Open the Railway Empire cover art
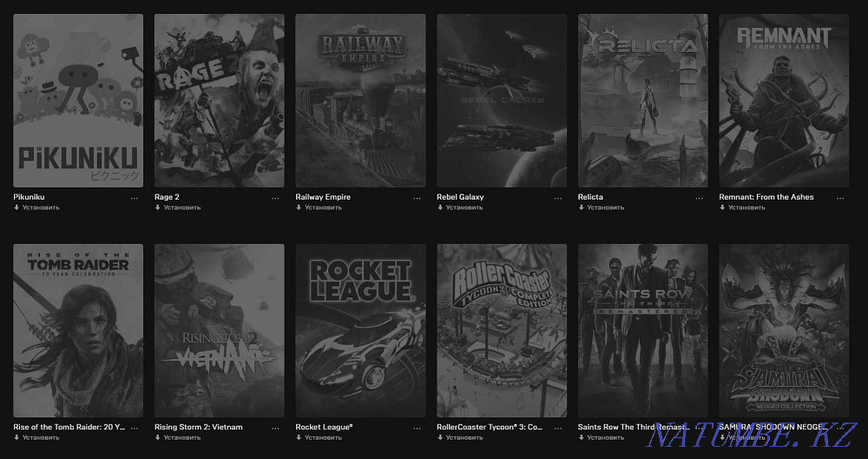 pos(360,101)
